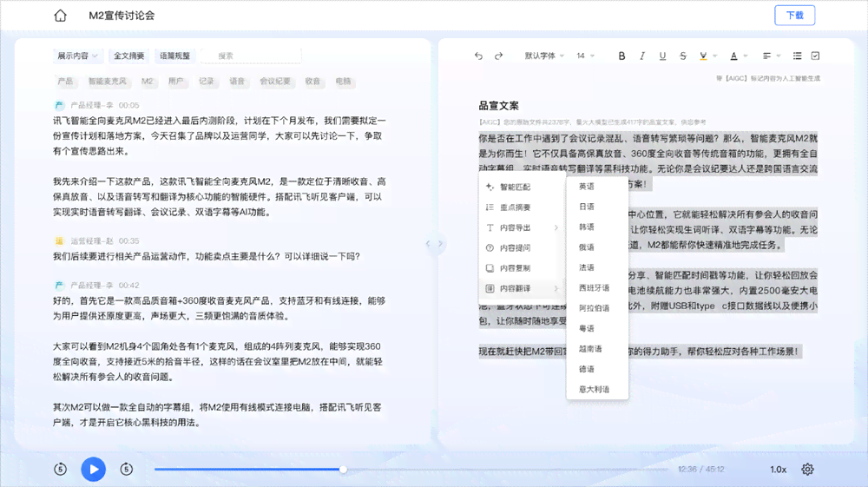Open playback settings gear
Image resolution: width=868 pixels, height=487 pixels.
(807, 470)
